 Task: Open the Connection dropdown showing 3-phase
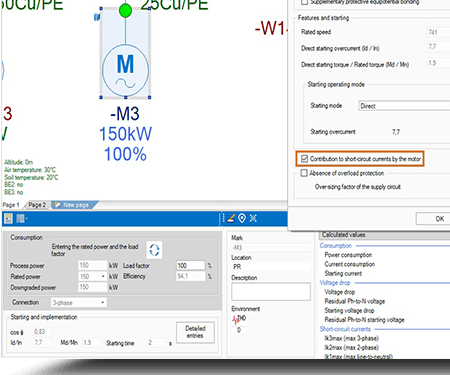click(79, 302)
